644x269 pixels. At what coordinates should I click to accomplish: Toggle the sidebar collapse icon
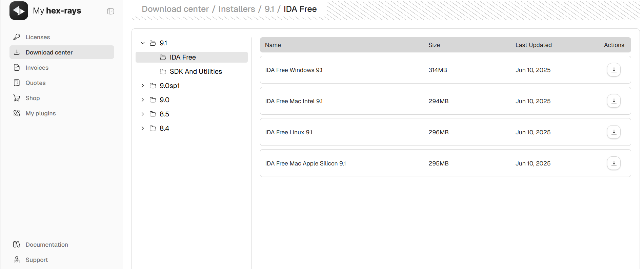tap(110, 11)
